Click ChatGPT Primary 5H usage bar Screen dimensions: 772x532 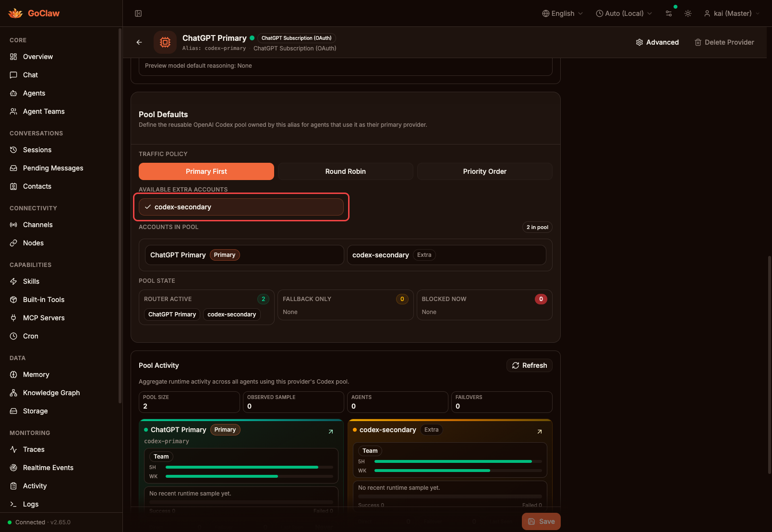tap(249, 467)
